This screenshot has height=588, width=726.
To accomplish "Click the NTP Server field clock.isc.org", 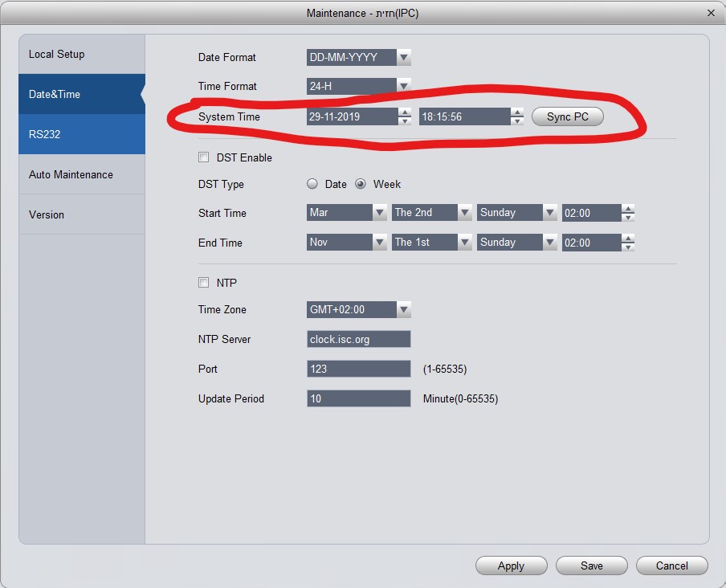I will click(x=358, y=339).
